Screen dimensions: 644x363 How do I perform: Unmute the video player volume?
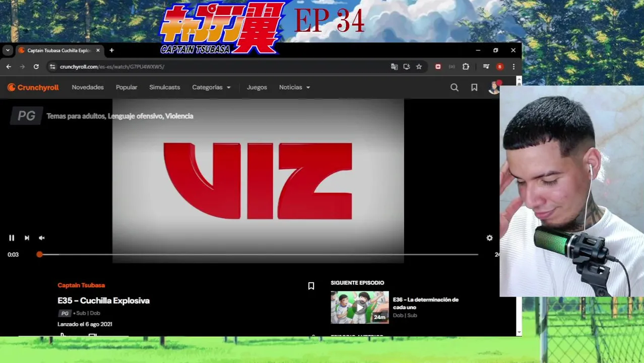[x=42, y=238]
